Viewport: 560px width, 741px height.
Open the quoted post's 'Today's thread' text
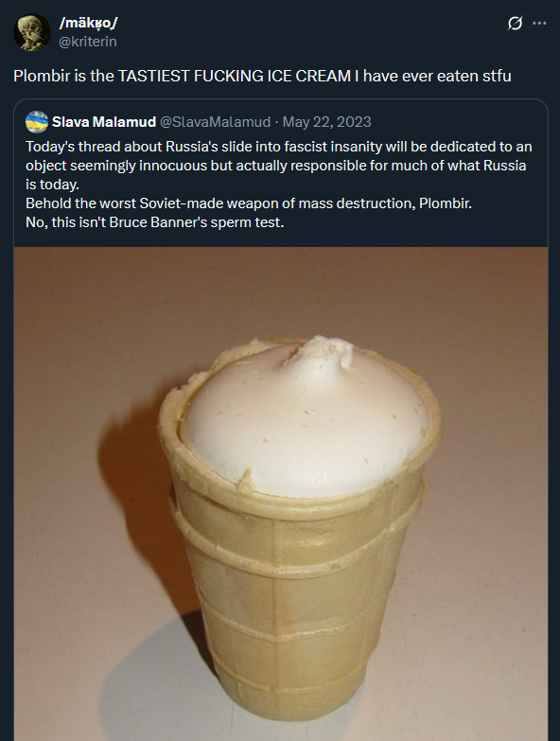coord(279,147)
